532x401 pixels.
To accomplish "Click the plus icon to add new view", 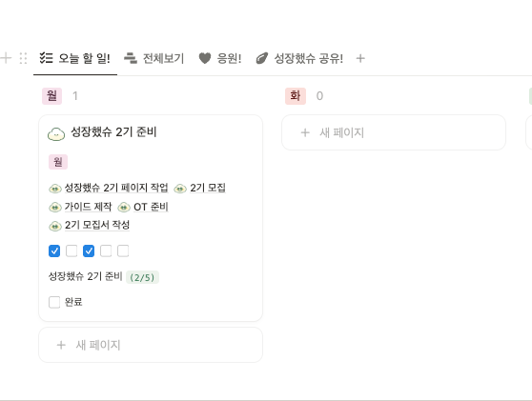I will (360, 58).
